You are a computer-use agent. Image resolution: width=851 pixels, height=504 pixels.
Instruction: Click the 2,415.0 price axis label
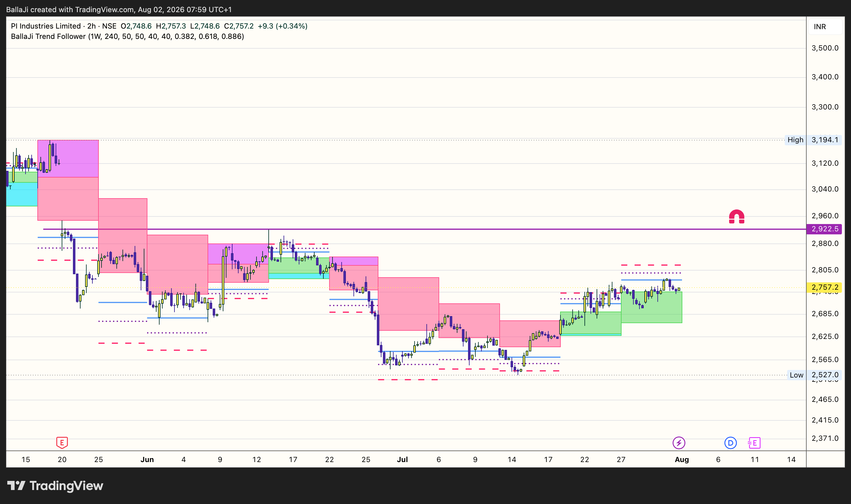(x=825, y=420)
